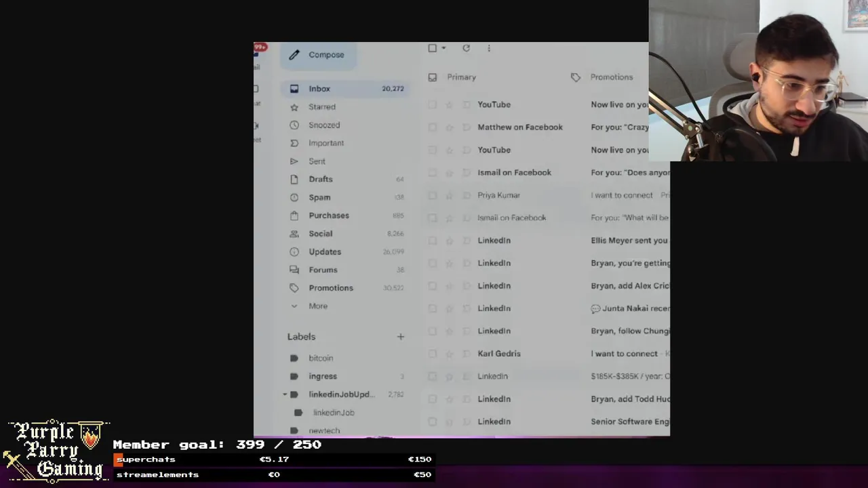Tick the select-all checkbox in toolbar

coord(432,48)
